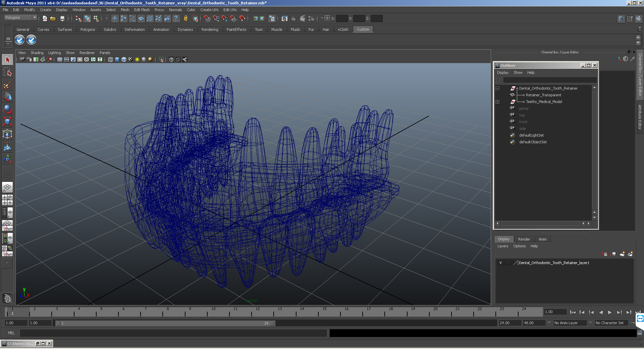Open the help question mark icon

[x=176, y=18]
